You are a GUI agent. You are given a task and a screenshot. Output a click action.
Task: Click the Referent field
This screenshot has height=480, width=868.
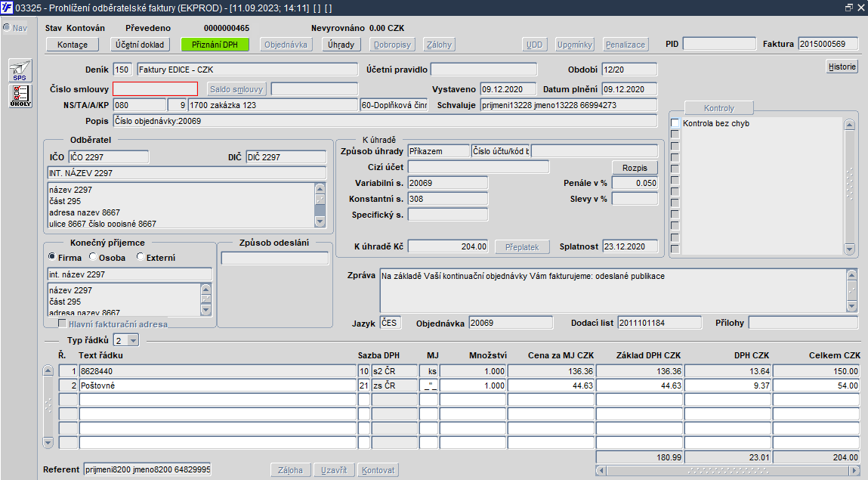pos(147,469)
